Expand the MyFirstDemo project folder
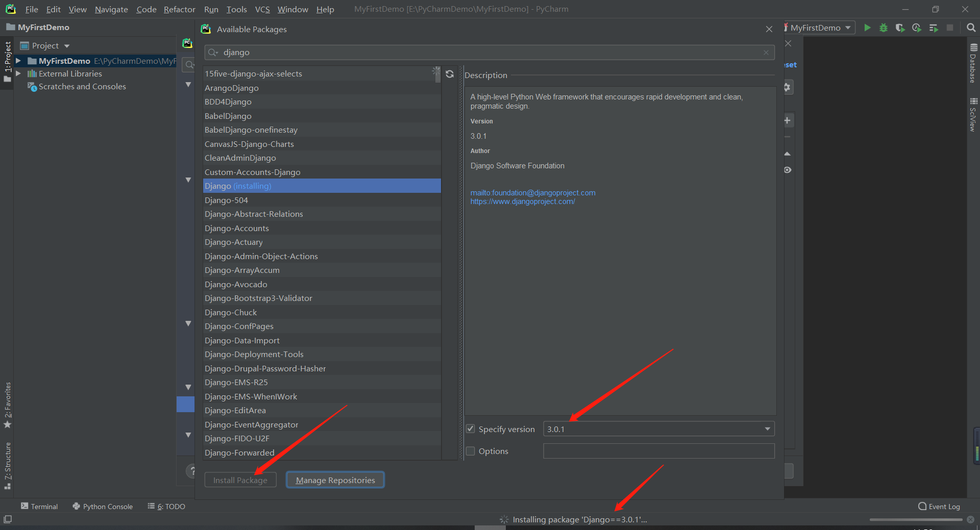 (x=18, y=61)
